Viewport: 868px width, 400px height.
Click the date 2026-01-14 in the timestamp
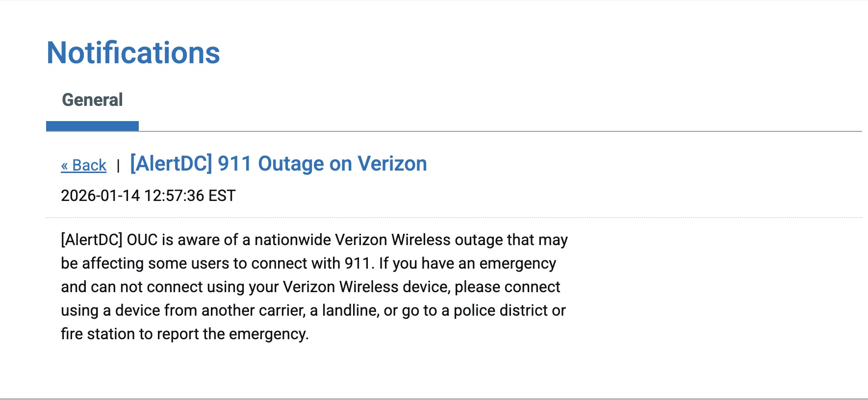pyautogui.click(x=100, y=196)
